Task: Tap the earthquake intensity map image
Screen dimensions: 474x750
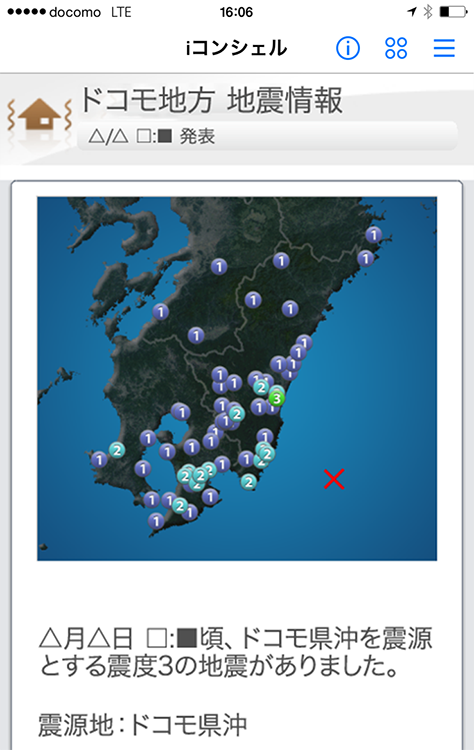Action: 237,378
